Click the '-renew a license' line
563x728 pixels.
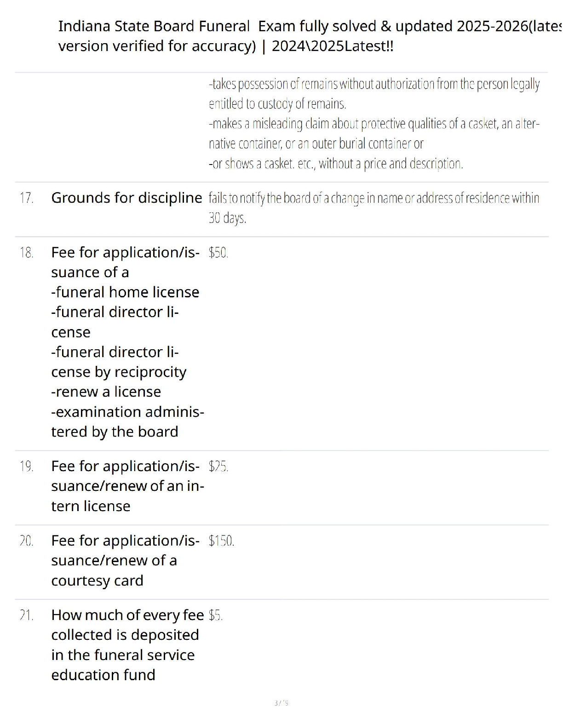point(106,392)
